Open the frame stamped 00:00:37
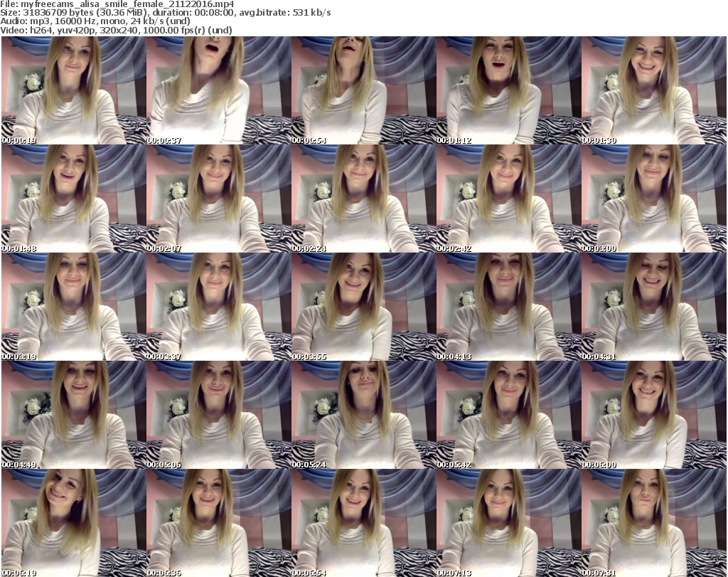The width and height of the screenshot is (728, 577). click(x=219, y=90)
